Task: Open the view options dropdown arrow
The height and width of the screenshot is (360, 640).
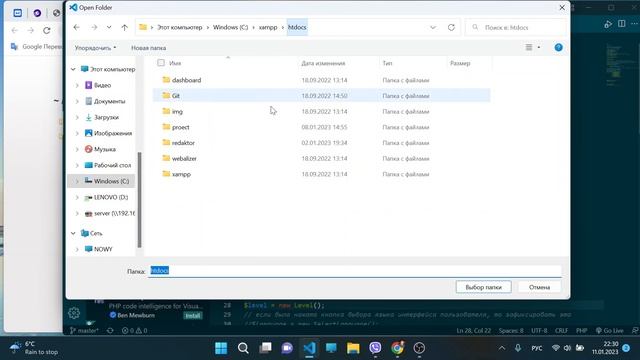Action: point(539,47)
